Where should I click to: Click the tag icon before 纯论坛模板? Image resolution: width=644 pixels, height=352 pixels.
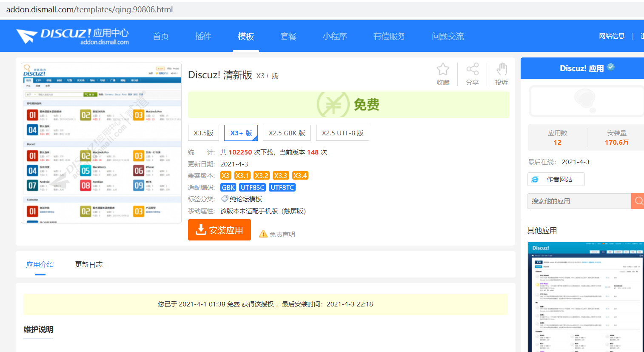pyautogui.click(x=225, y=199)
